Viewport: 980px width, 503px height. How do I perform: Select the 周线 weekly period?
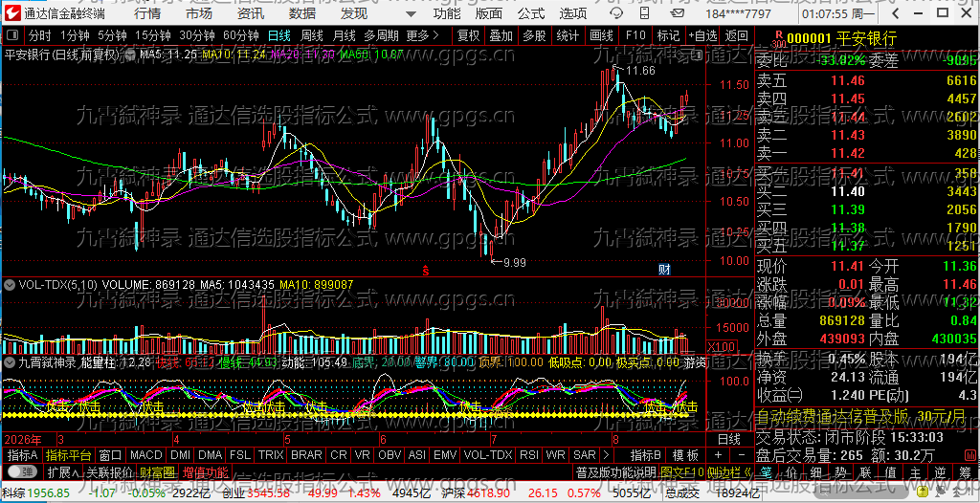click(311, 35)
